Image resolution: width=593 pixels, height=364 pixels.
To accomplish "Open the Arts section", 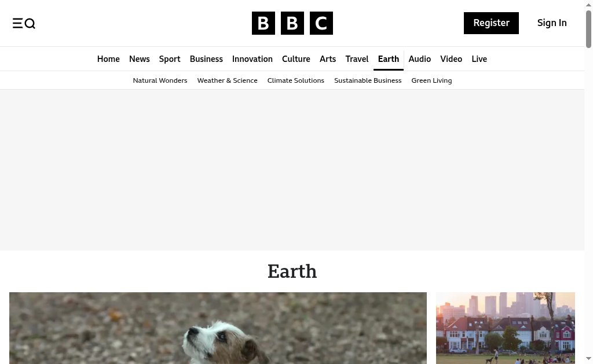I will click(328, 59).
